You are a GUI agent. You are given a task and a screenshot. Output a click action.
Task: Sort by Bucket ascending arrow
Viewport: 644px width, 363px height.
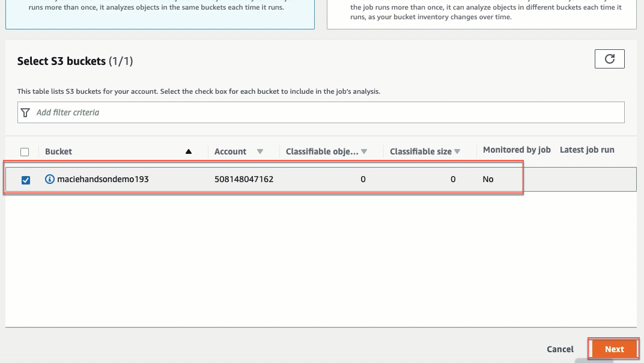(x=189, y=151)
